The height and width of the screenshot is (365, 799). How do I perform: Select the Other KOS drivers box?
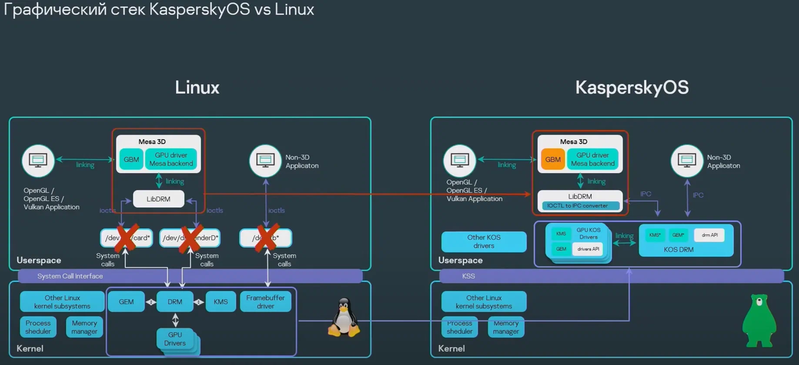[484, 242]
